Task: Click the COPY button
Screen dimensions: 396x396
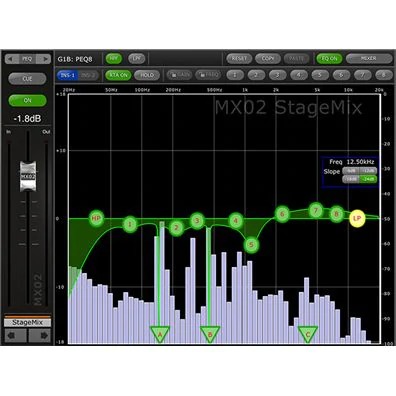Action: (268, 59)
